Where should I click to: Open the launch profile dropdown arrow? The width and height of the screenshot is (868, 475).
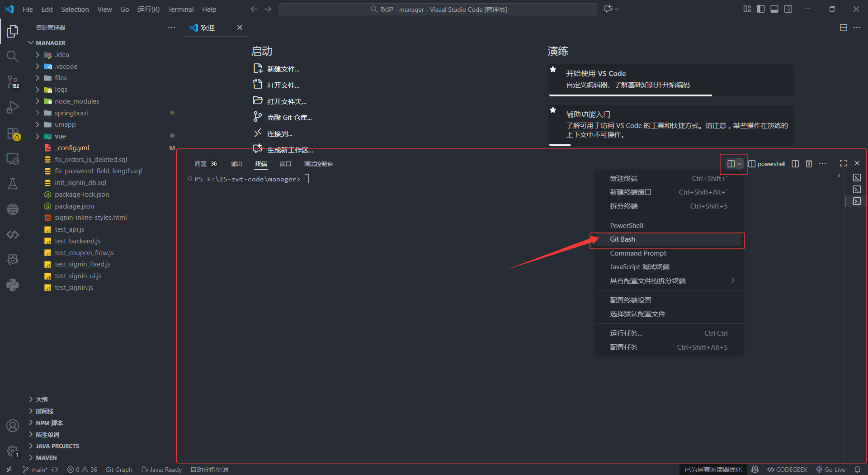pyautogui.click(x=740, y=164)
